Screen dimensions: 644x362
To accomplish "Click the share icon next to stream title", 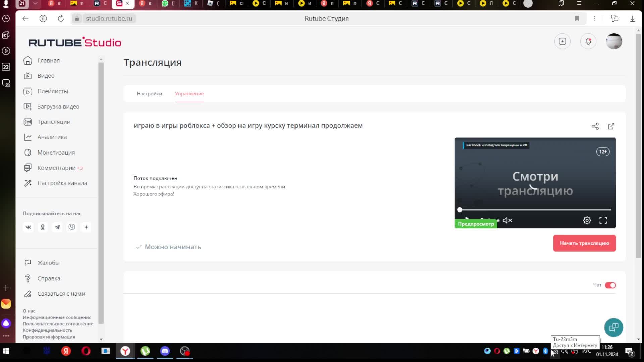I will 595,126.
